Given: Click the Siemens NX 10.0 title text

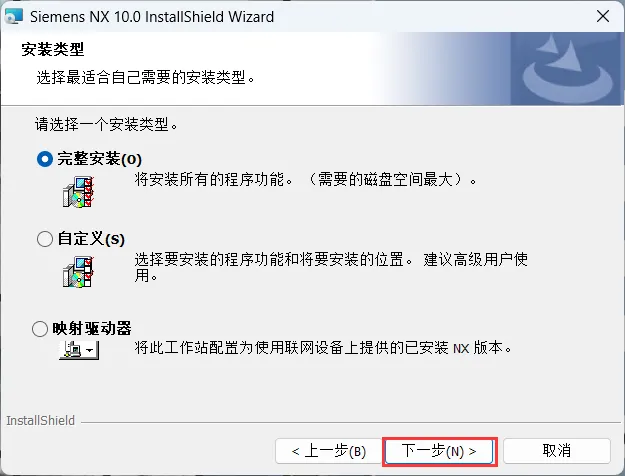Looking at the screenshot, I should pyautogui.click(x=152, y=17).
